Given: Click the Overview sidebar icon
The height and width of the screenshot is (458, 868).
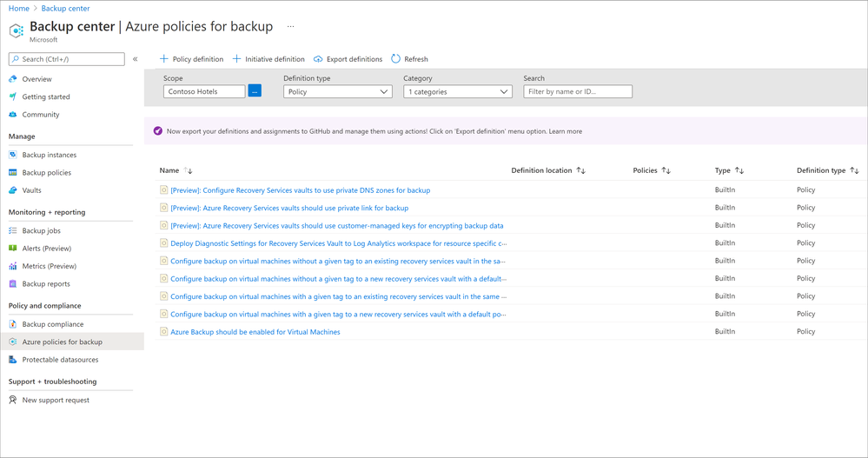Looking at the screenshot, I should [13, 79].
